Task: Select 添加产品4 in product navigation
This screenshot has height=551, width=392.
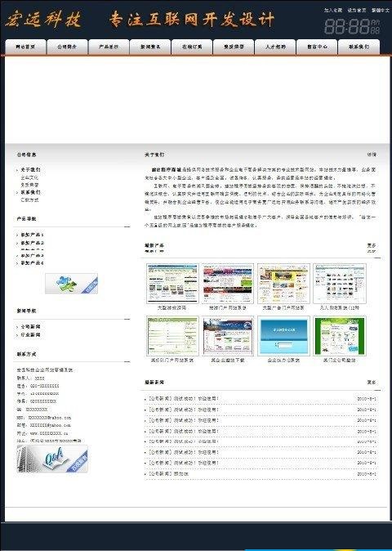Action: [x=32, y=263]
